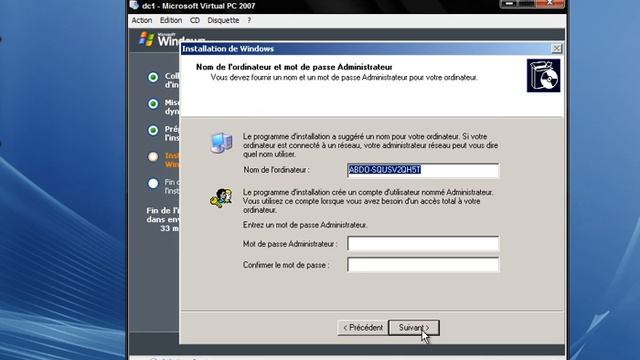Click the Confirmer le mot de passe field
The height and width of the screenshot is (360, 640).
(x=423, y=265)
